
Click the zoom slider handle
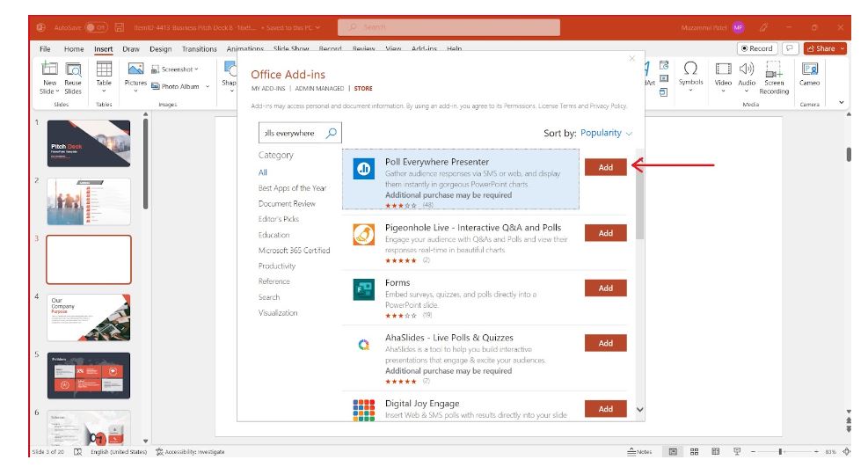click(781, 452)
